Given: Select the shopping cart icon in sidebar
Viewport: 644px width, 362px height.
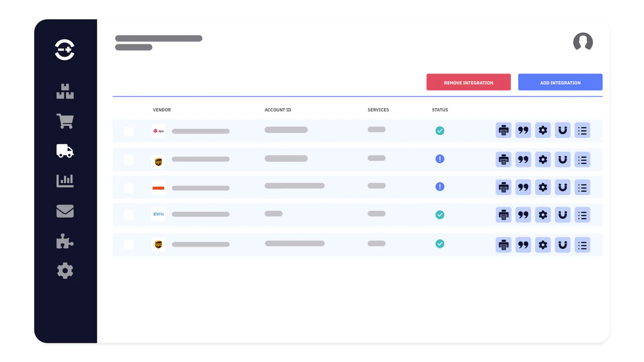Looking at the screenshot, I should (64, 121).
